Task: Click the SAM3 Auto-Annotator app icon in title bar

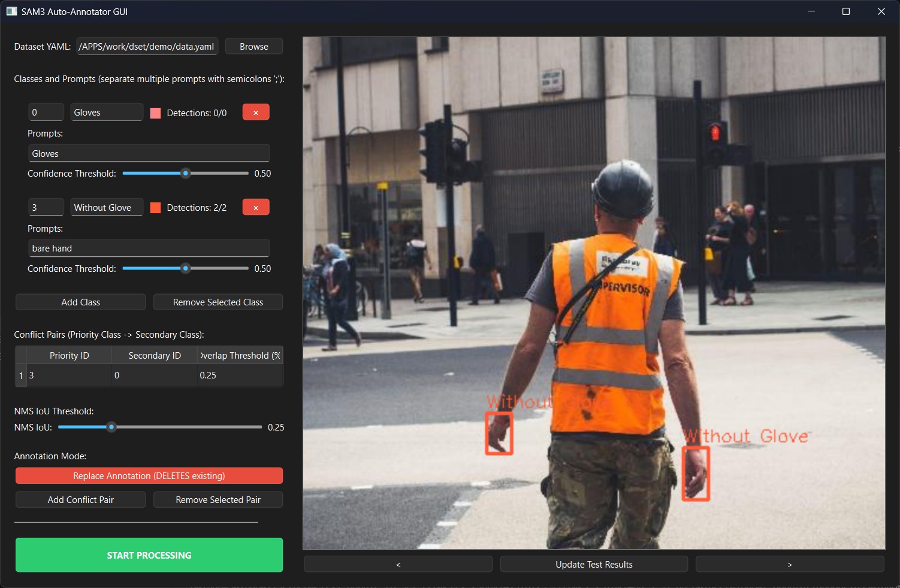Action: (11, 11)
